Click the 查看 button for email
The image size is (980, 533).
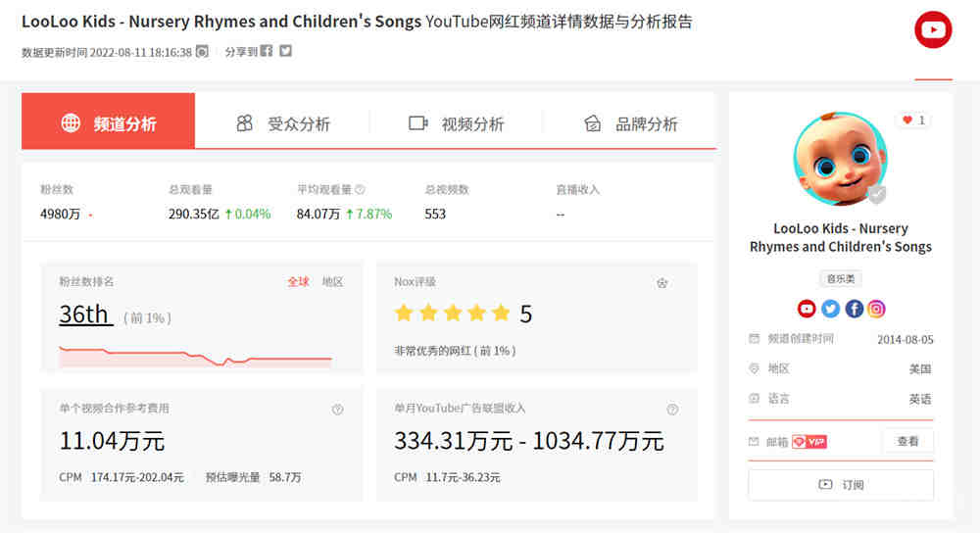907,441
